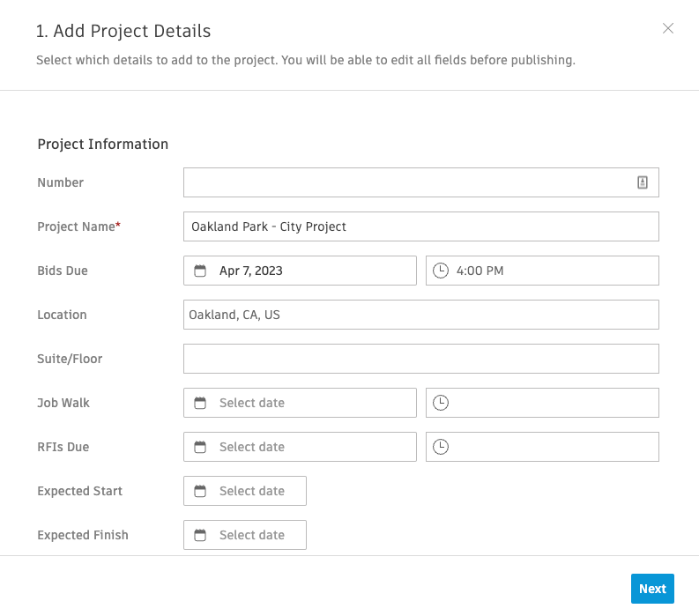Click the RFIs Due calendar icon

coord(200,447)
